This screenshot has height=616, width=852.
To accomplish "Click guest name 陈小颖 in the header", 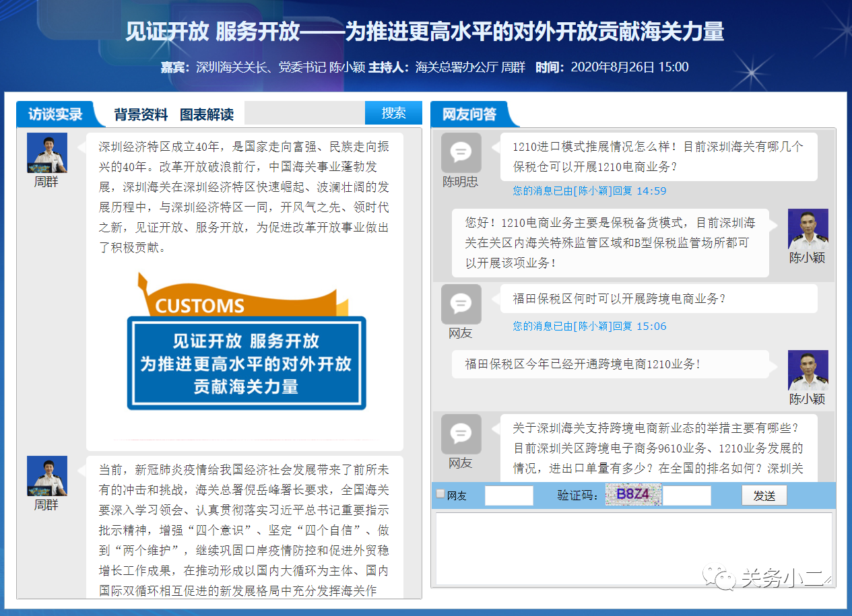I will (x=347, y=67).
